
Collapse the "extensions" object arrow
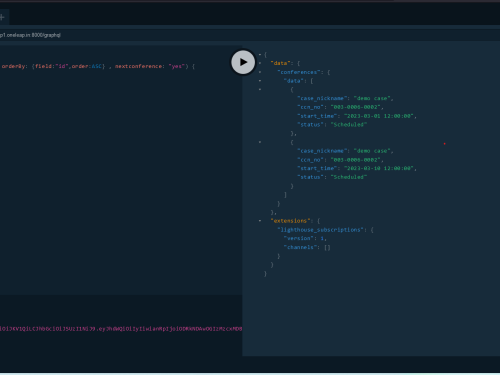[260, 221]
